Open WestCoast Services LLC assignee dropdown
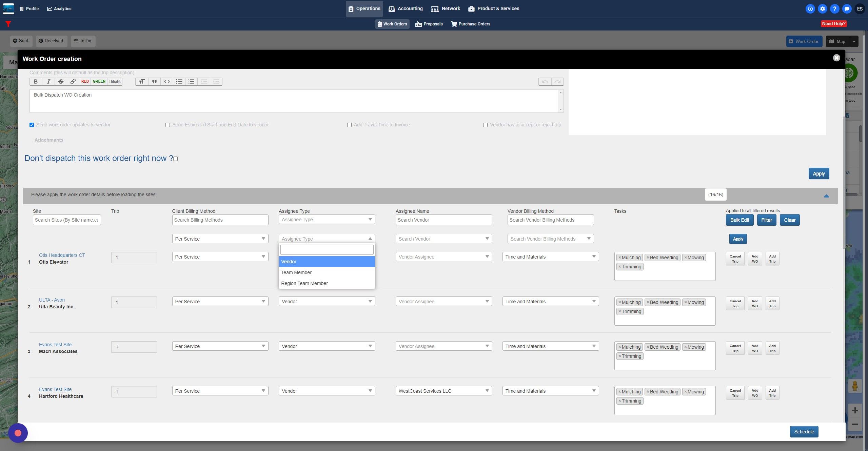This screenshot has height=451, width=868. tap(443, 391)
